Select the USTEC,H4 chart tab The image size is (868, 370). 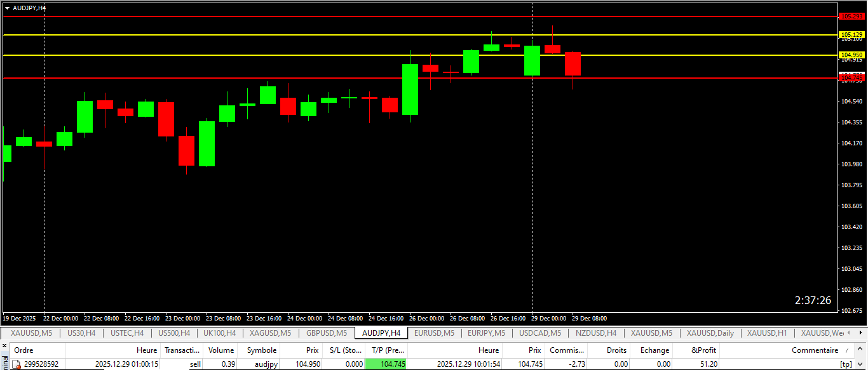(127, 333)
